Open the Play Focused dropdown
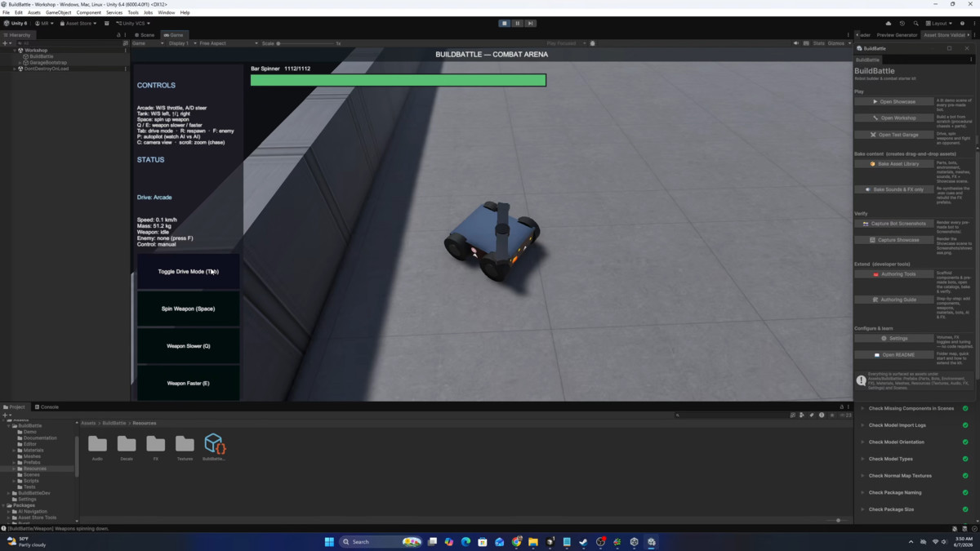 point(566,43)
